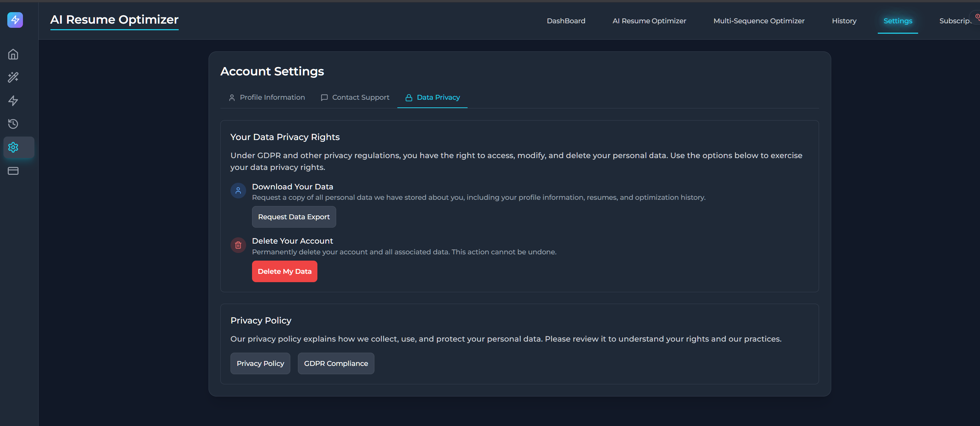Image resolution: width=980 pixels, height=426 pixels.
Task: Open History from top navigation
Action: pyautogui.click(x=844, y=21)
